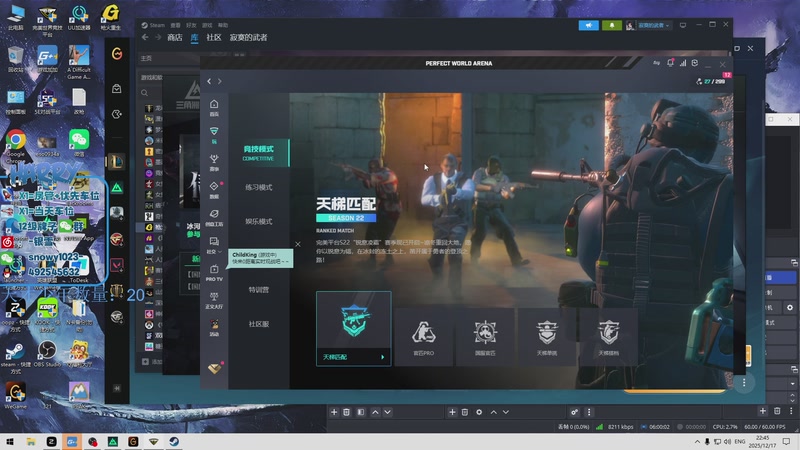Open the Arena friends count 27/299
Viewport: 800px width, 450px height.
coord(711,82)
